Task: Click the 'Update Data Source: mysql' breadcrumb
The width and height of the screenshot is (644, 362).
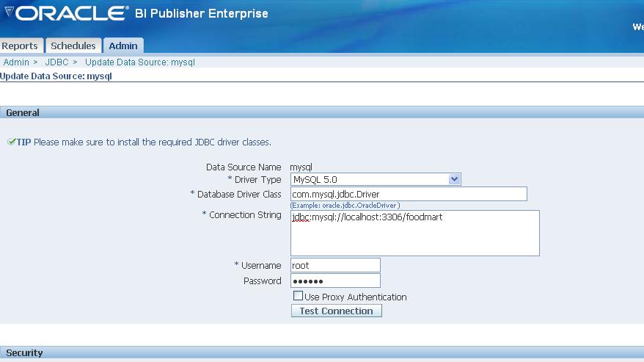Action: click(x=140, y=62)
